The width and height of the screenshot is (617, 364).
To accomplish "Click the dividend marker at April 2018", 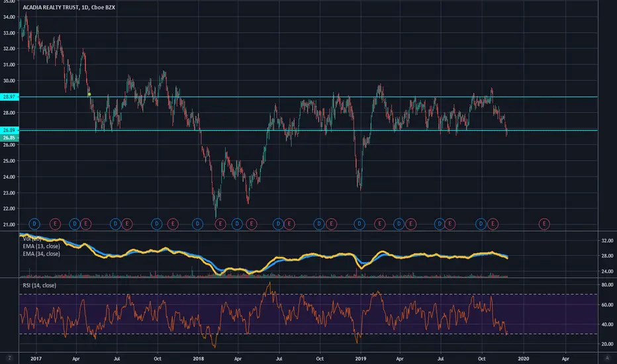I will (237, 224).
